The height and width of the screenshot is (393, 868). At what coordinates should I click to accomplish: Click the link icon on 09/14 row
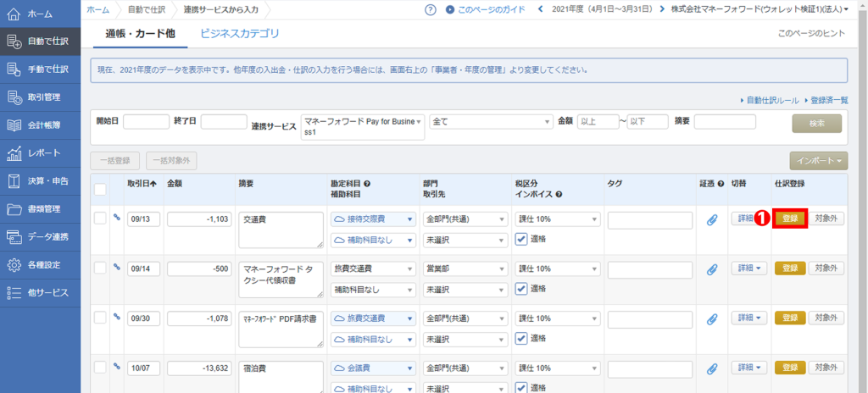(x=116, y=267)
